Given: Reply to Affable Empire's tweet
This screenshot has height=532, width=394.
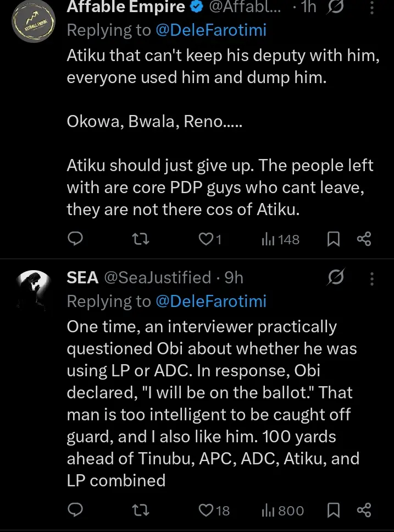Looking at the screenshot, I should click(x=75, y=239).
